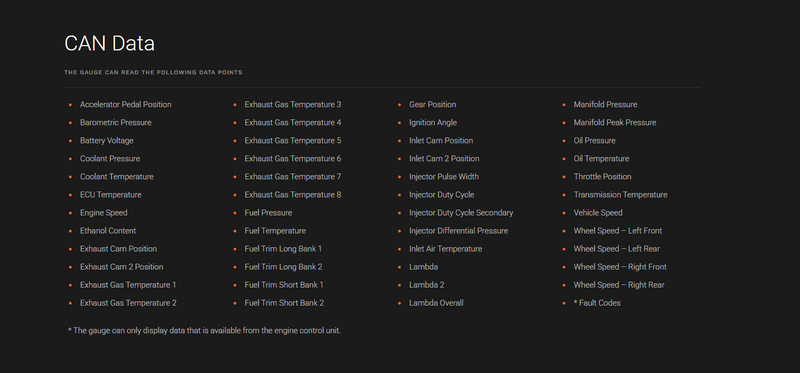Select Lambda 2 item
The height and width of the screenshot is (373, 800).
click(x=427, y=285)
